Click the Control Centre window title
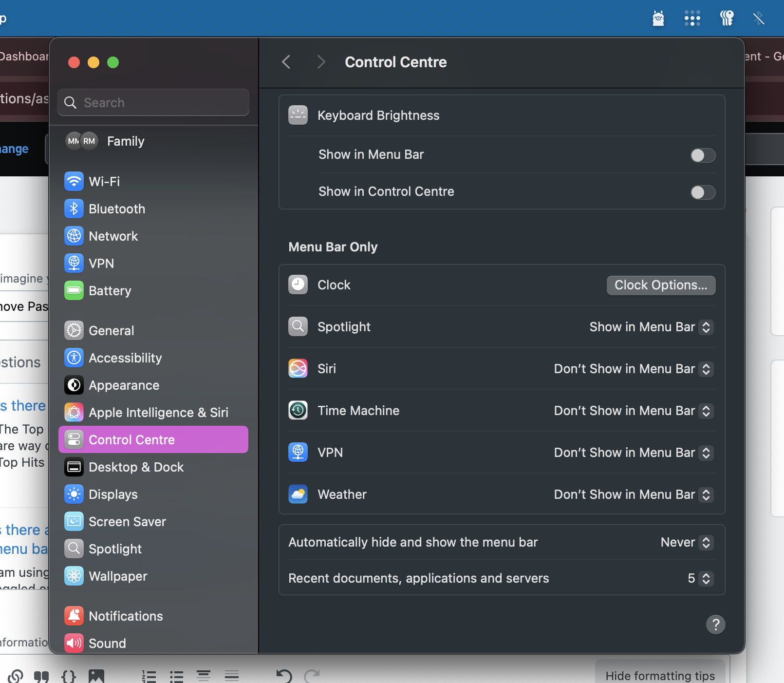 click(396, 62)
